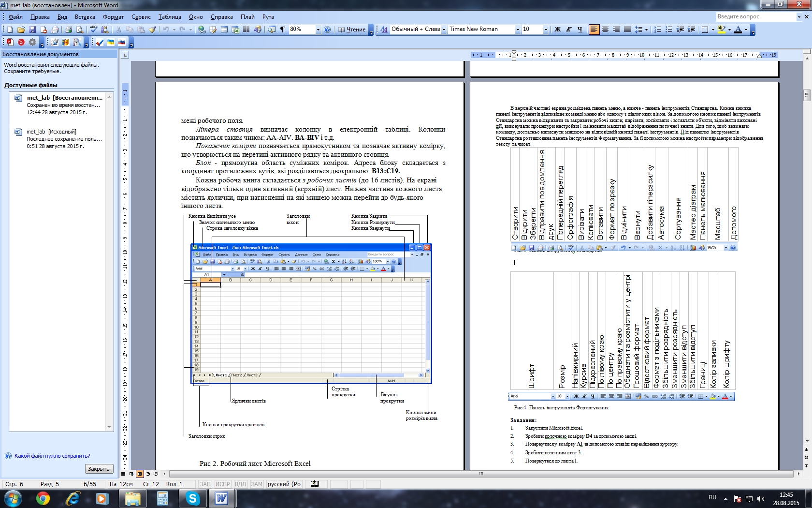Viewport: 812px width, 508px height.
Task: Toggle Align Right button
Action: coord(616,30)
